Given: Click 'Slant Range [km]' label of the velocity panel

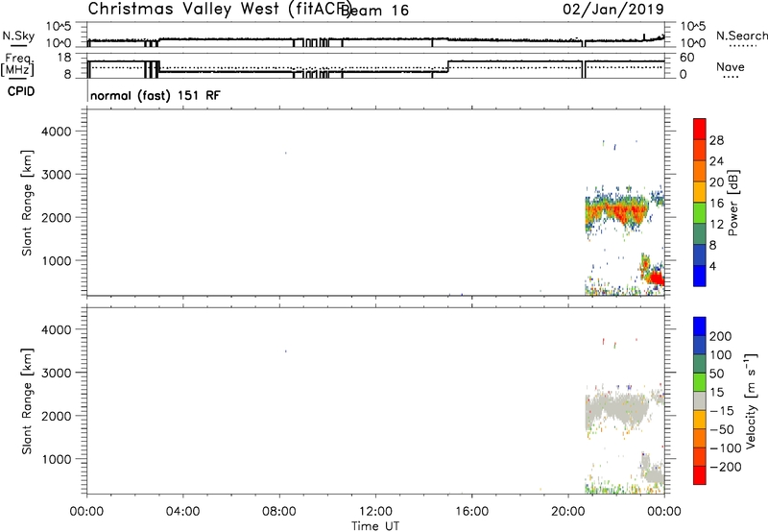Looking at the screenshot, I should [x=27, y=401].
